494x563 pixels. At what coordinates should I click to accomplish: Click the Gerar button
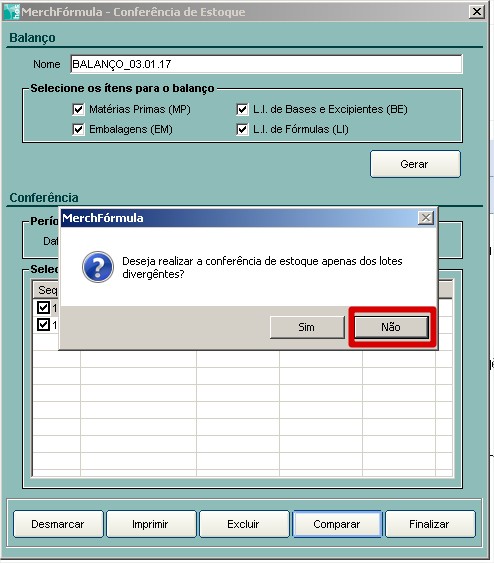coord(415,164)
